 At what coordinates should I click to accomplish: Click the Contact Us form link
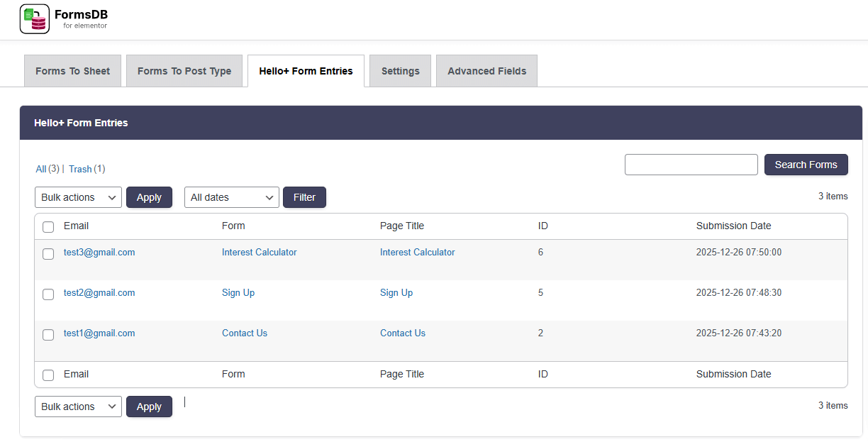[245, 333]
